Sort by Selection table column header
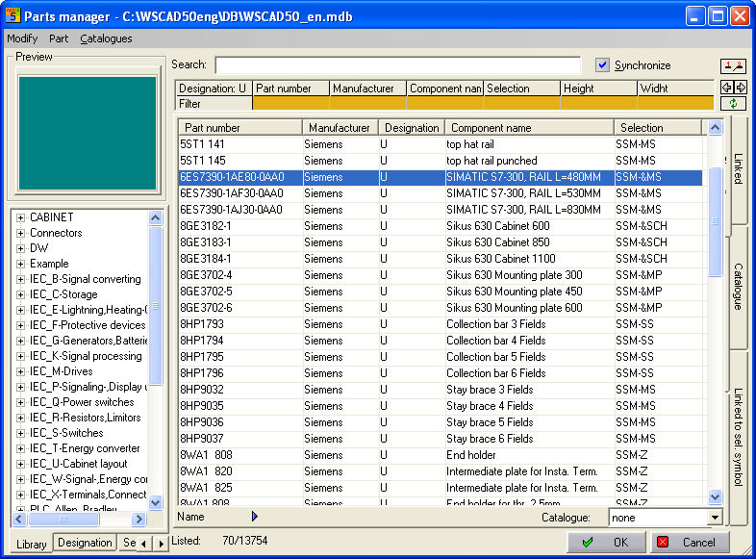This screenshot has height=559, width=756. [x=658, y=128]
